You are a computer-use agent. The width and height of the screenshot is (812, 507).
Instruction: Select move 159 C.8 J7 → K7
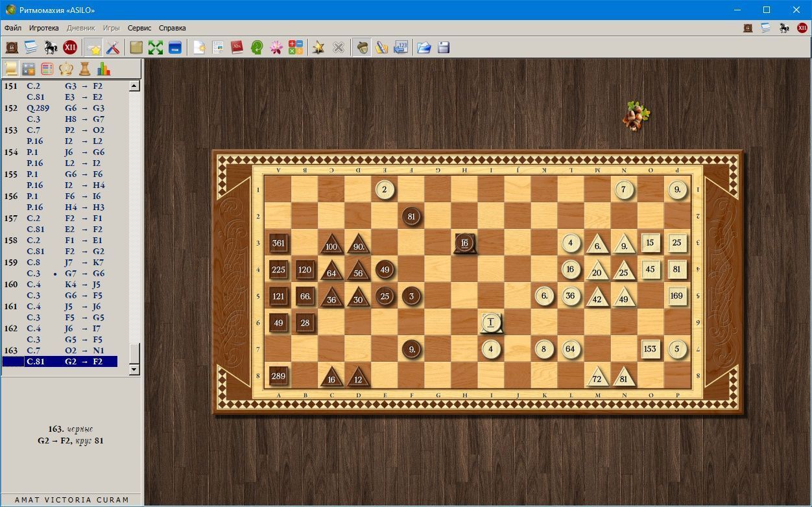point(60,262)
